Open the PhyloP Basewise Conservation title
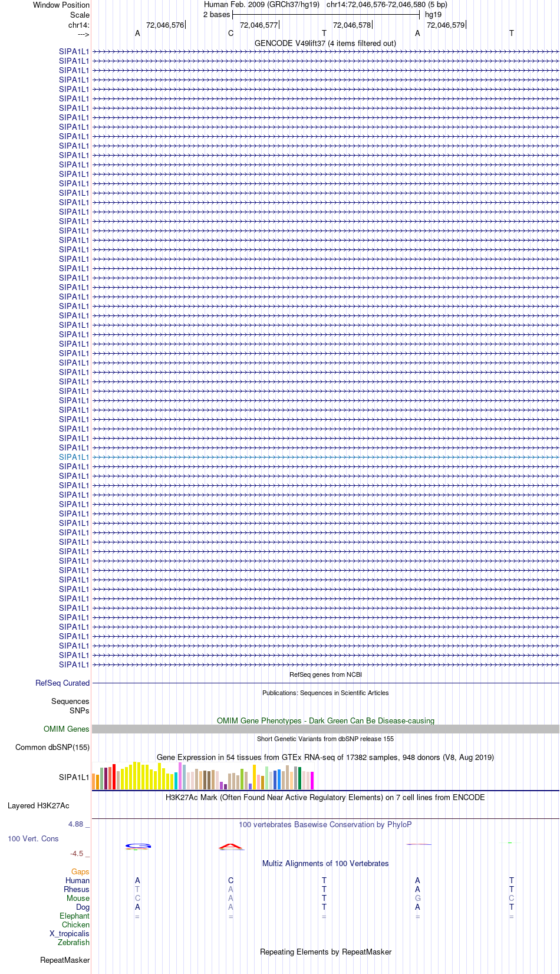 tap(325, 824)
